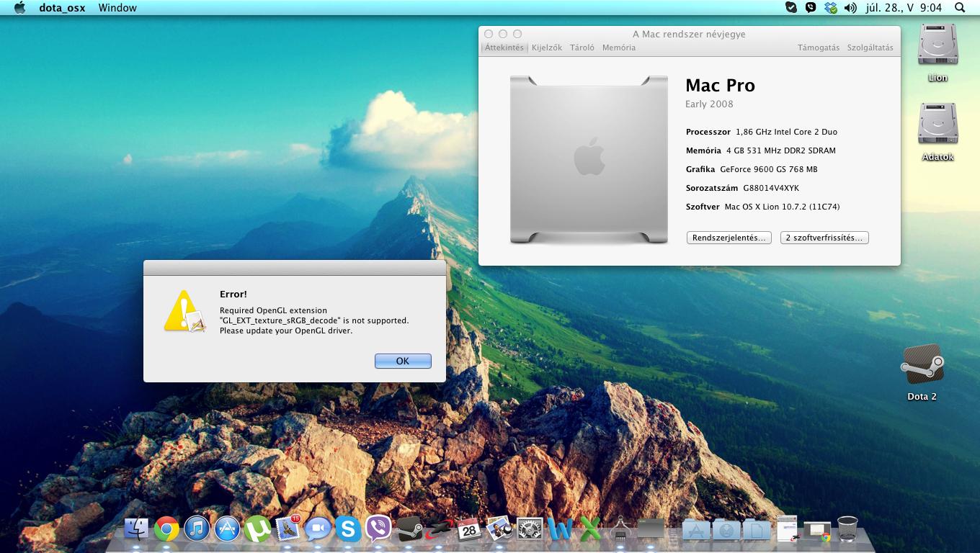Click the Steam icon in the dock

point(409,529)
